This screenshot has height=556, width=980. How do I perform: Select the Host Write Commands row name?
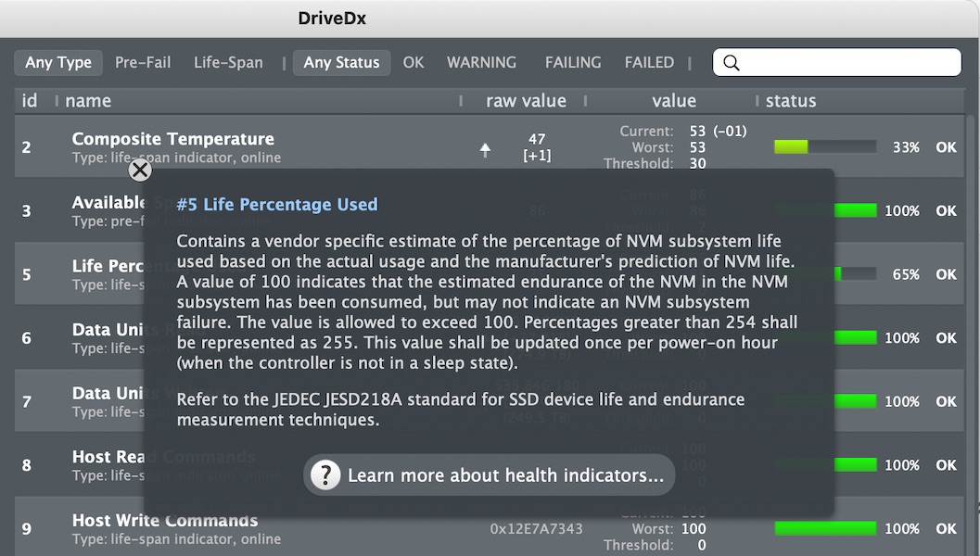[165, 521]
